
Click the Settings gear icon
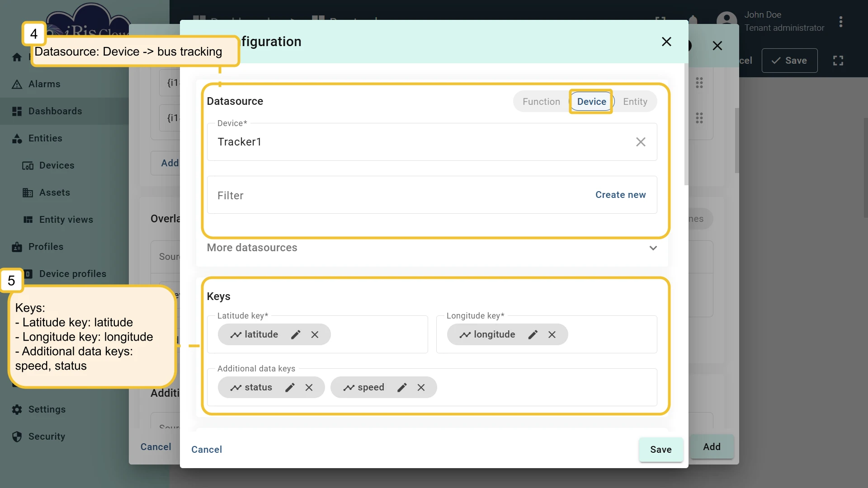pyautogui.click(x=17, y=409)
